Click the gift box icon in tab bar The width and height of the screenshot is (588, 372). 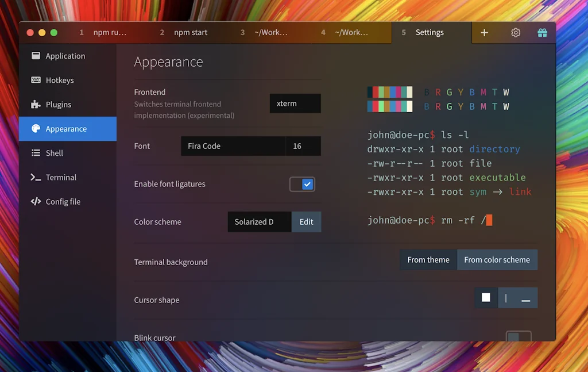[542, 33]
